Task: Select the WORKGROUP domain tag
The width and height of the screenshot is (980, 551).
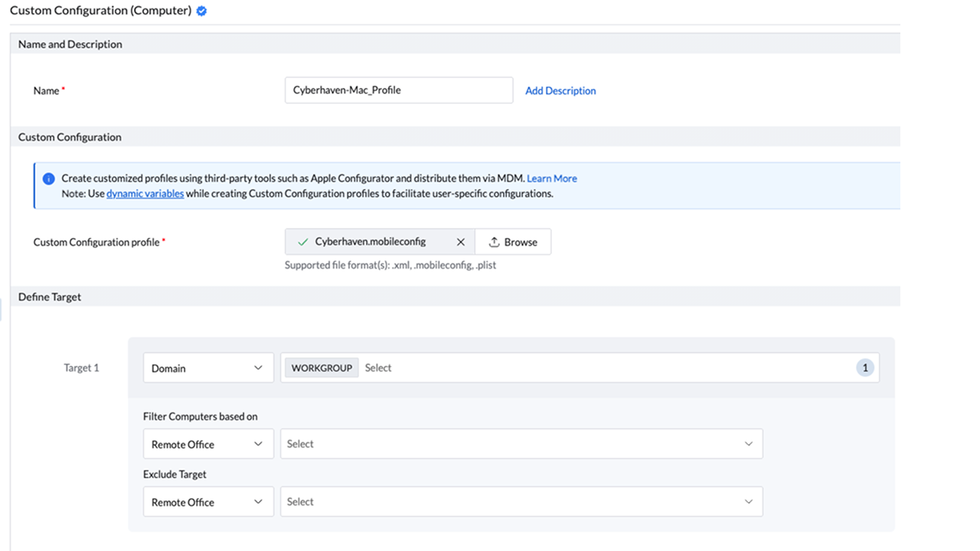Action: (x=322, y=368)
